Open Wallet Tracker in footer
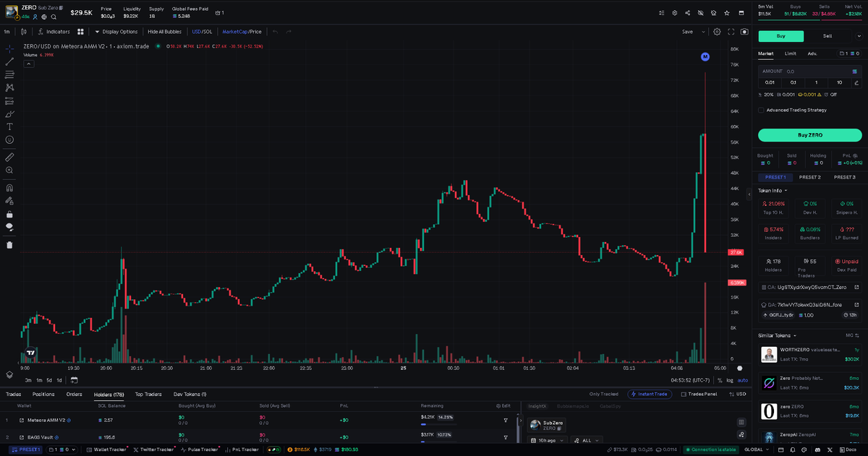This screenshot has width=868, height=456. (106, 449)
